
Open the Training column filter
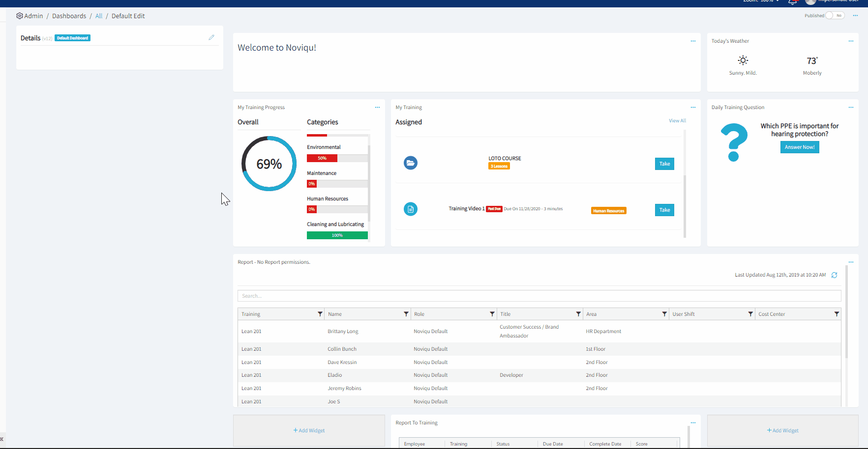click(320, 313)
